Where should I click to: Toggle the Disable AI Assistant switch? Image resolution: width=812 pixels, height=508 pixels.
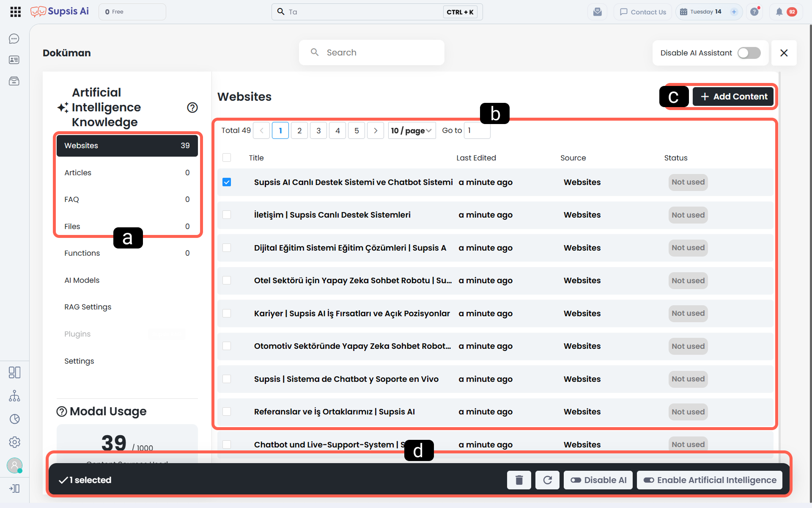click(x=749, y=53)
